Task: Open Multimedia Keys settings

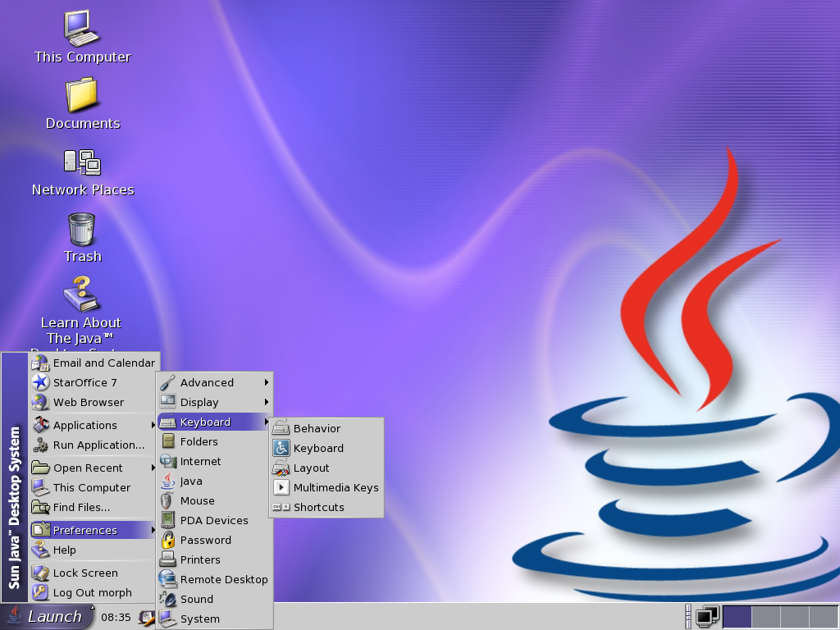Action: pos(326,487)
